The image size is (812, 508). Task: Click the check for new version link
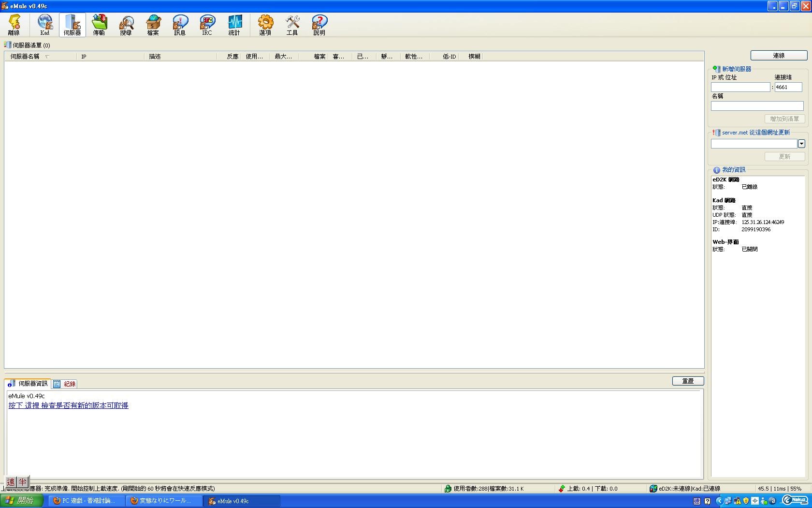pos(68,405)
